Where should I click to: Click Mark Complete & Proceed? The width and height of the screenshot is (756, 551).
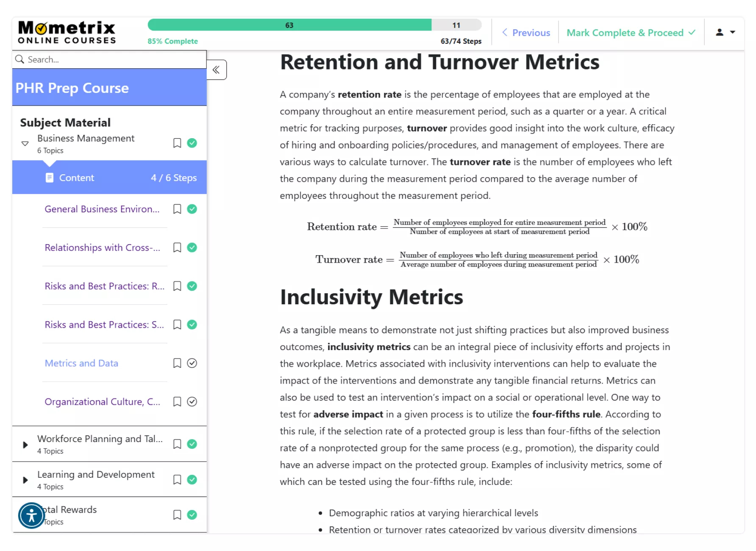tap(631, 33)
